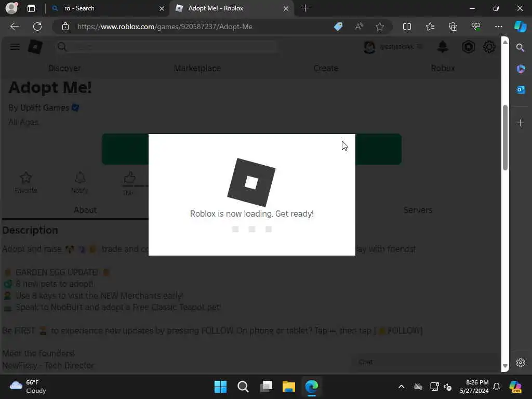
Task: Open browser Collections
Action: [x=453, y=26]
